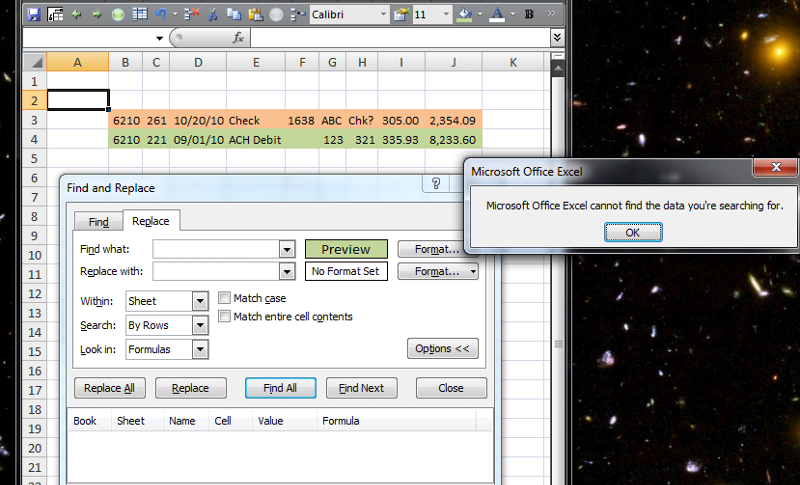Click the green left arrow toolbar icon
Screen dimensions: 800x485
point(77,14)
